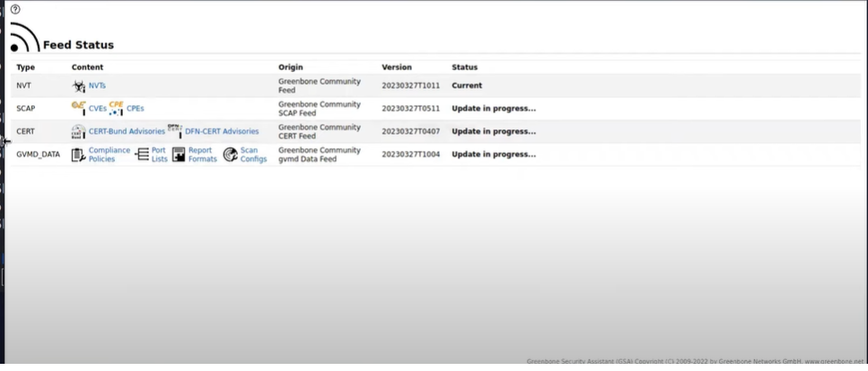Open the CPEs link
Viewport: 868px width, 371px height.
point(135,109)
